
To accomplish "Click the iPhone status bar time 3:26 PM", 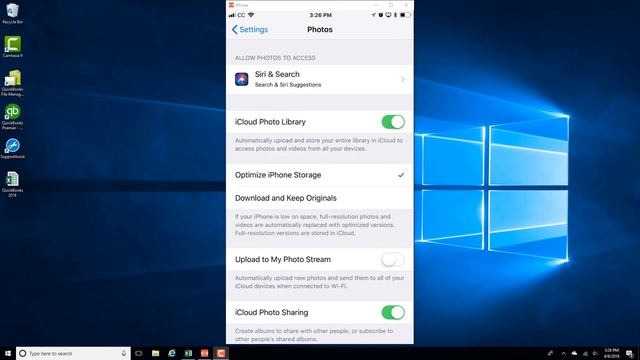I will tap(320, 15).
